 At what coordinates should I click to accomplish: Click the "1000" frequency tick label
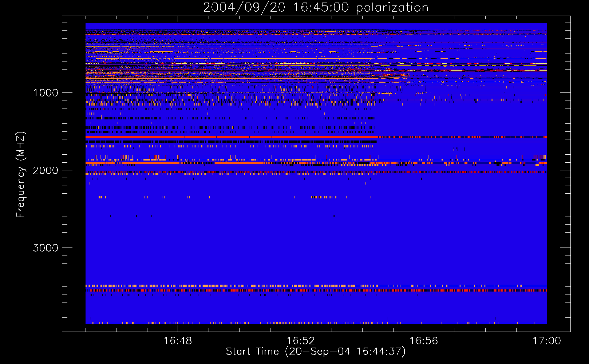click(46, 93)
